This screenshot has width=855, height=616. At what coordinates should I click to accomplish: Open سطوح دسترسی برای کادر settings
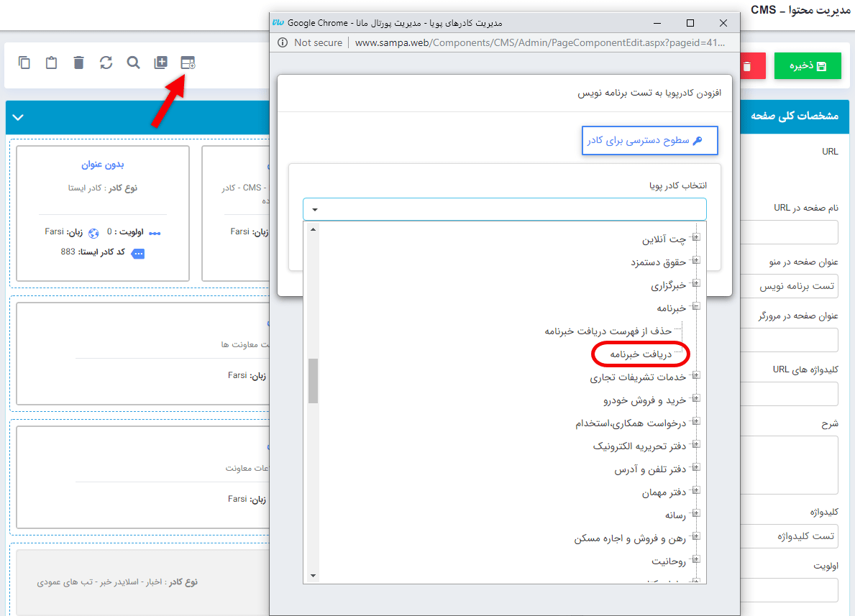(649, 140)
